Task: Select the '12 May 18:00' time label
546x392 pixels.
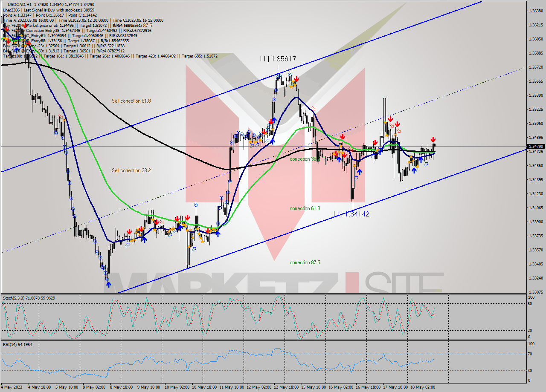Action: click(x=287, y=387)
